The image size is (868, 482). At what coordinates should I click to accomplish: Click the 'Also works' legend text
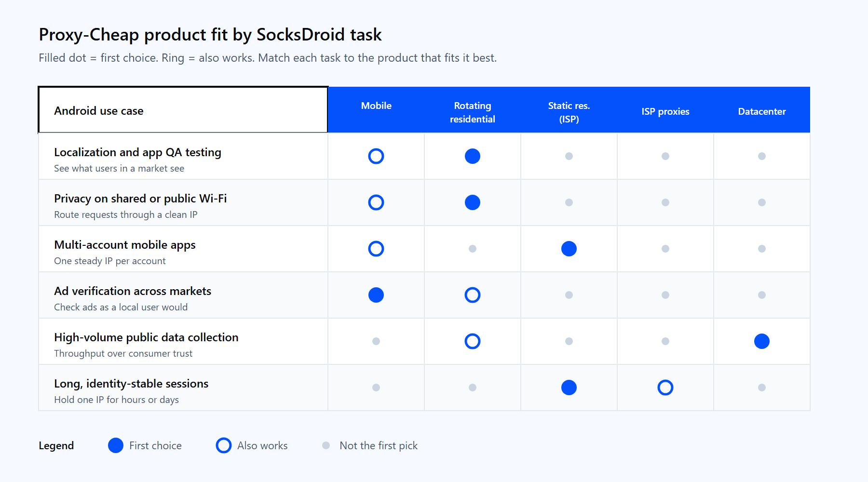click(x=262, y=445)
